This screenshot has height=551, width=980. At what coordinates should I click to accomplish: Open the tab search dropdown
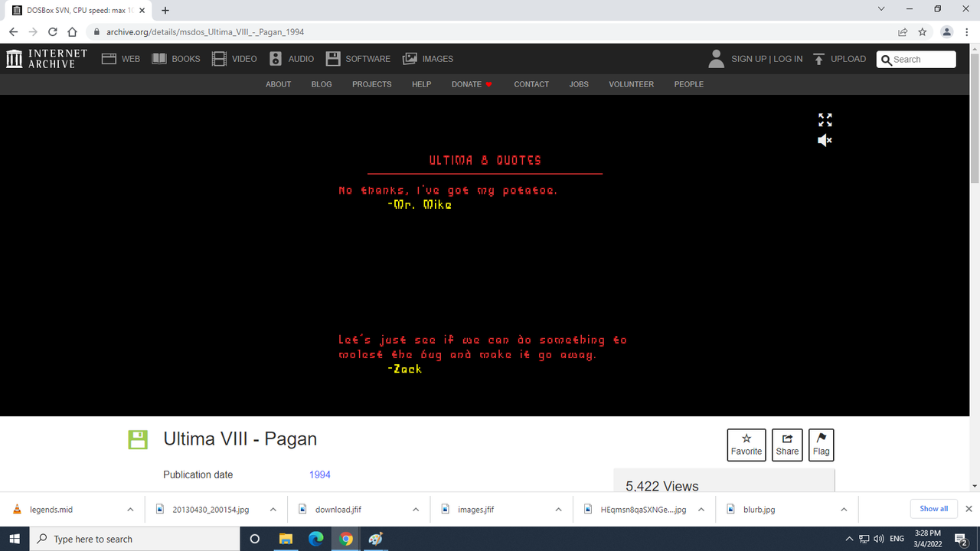[x=881, y=9]
